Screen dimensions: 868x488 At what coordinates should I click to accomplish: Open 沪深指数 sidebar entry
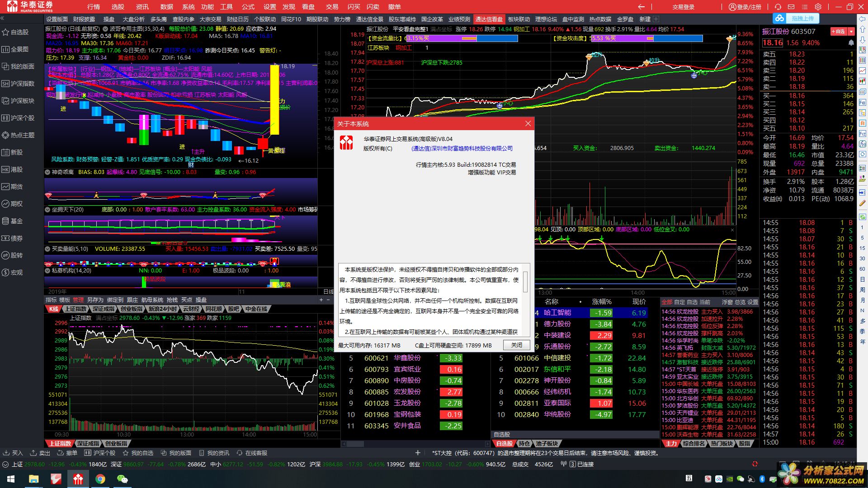tap(18, 84)
